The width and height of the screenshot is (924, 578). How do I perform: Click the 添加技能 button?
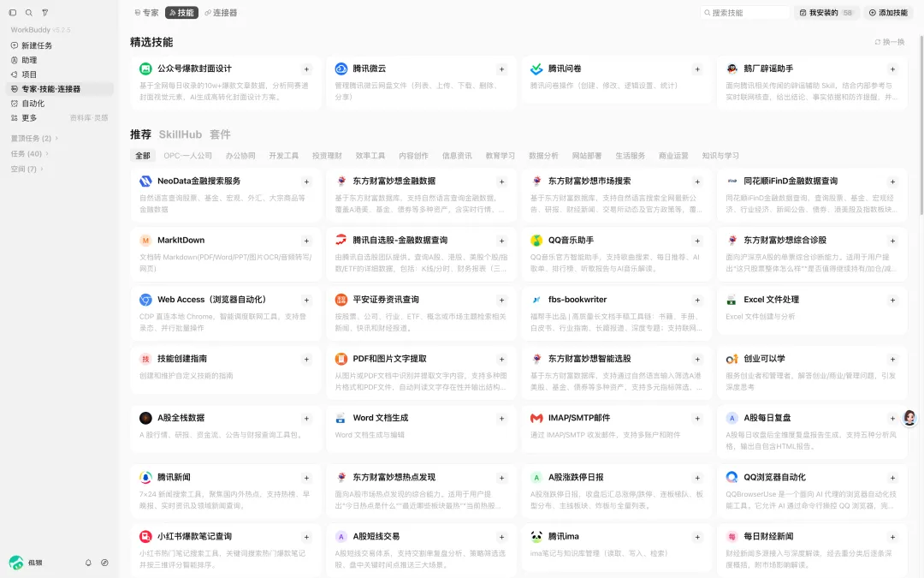click(888, 12)
